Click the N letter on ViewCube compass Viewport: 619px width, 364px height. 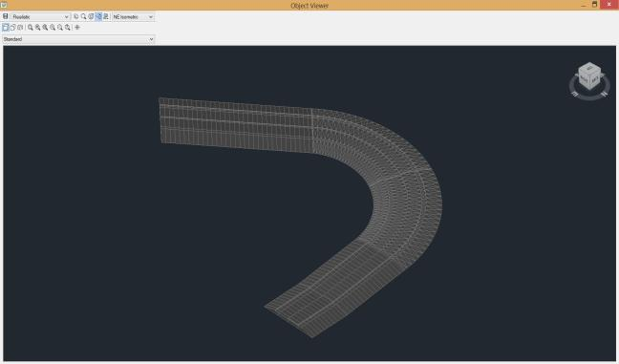tap(604, 95)
